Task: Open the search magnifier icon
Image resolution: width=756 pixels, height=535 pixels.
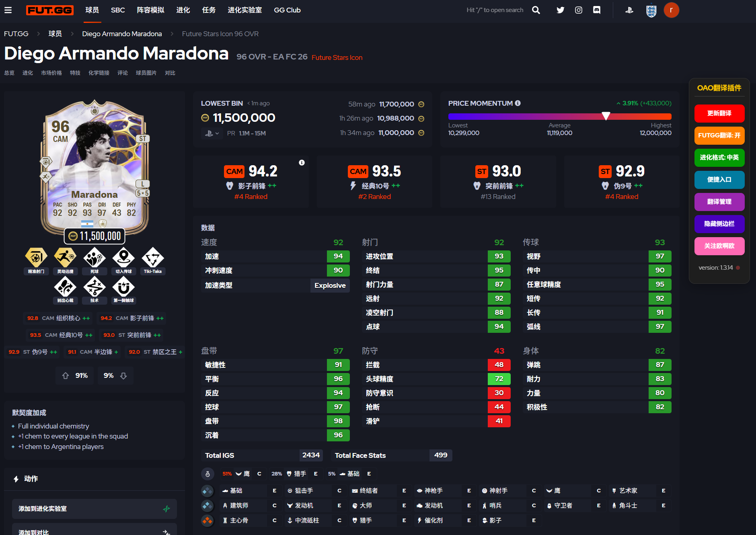Action: click(536, 10)
